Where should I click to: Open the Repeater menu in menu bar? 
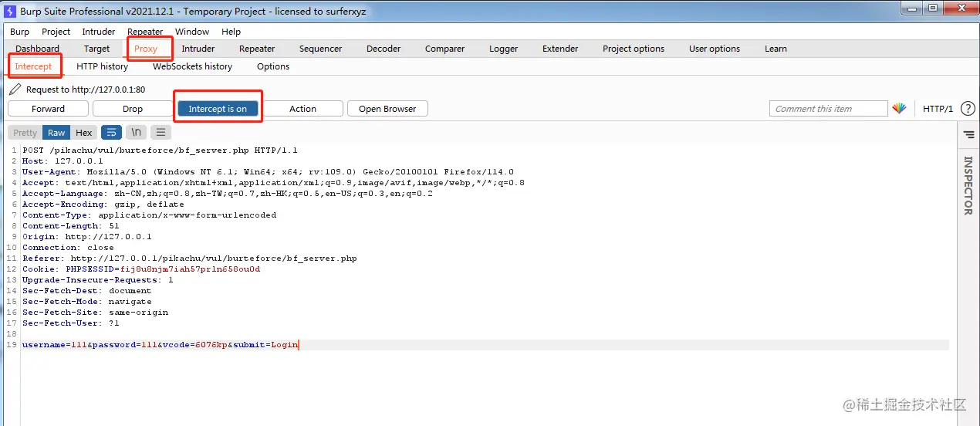click(145, 32)
